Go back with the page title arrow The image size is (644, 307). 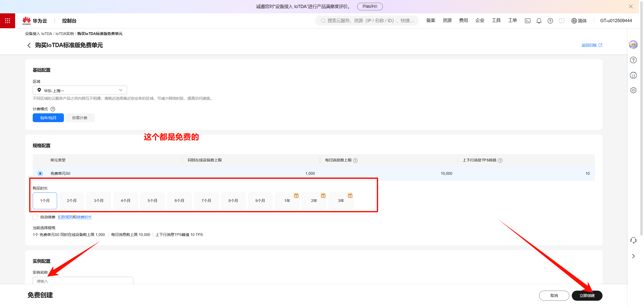pyautogui.click(x=29, y=45)
